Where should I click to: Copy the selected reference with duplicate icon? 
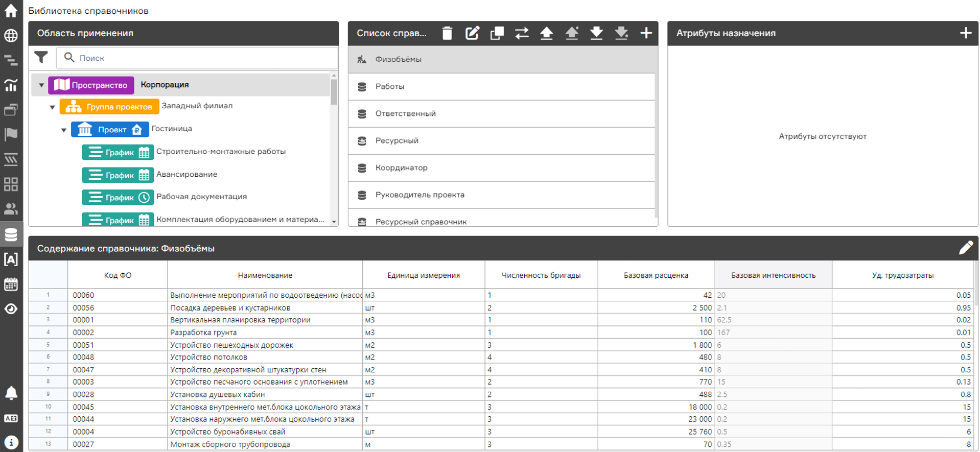click(x=497, y=33)
